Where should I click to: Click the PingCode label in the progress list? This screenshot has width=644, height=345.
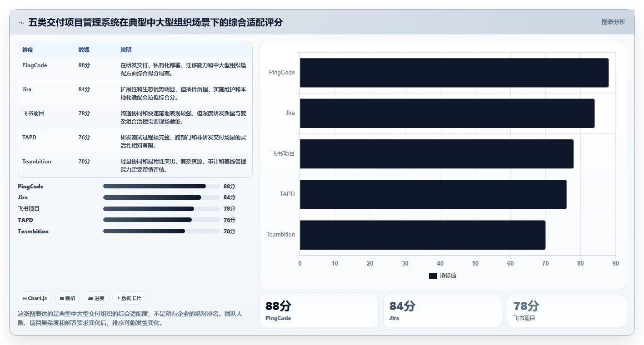30,187
